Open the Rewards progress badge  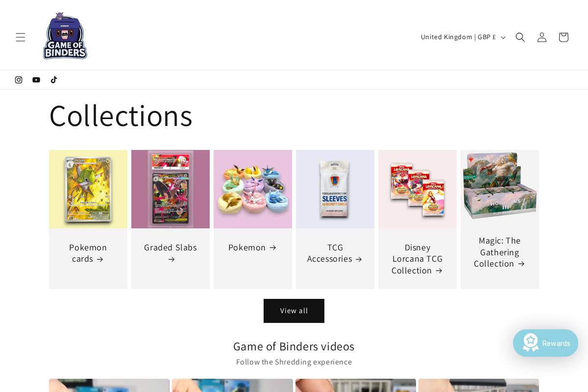coord(531,343)
